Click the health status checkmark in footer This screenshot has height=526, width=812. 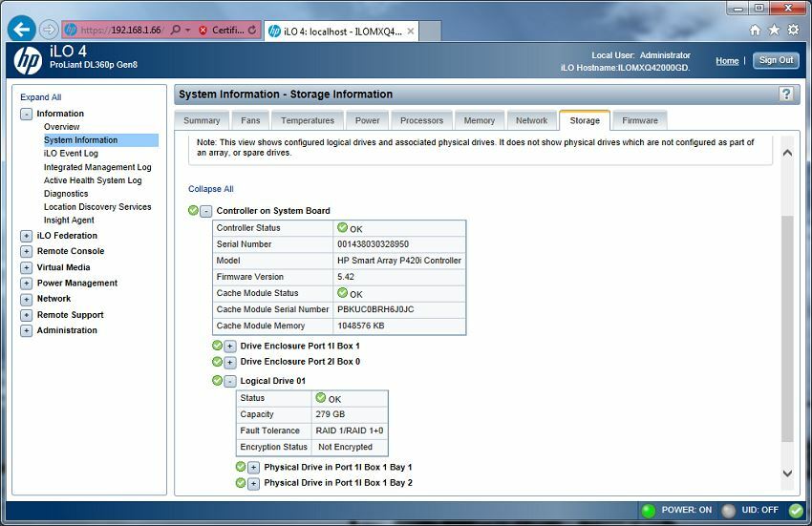tap(796, 511)
